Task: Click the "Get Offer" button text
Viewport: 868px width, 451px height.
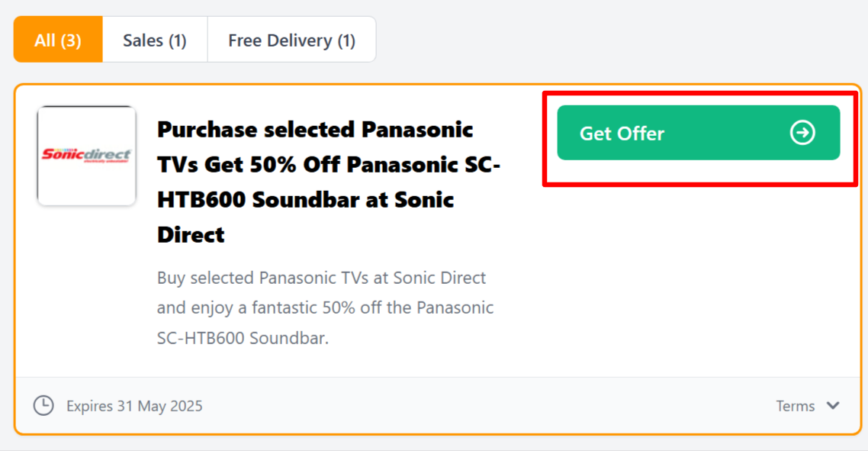Action: [x=622, y=134]
